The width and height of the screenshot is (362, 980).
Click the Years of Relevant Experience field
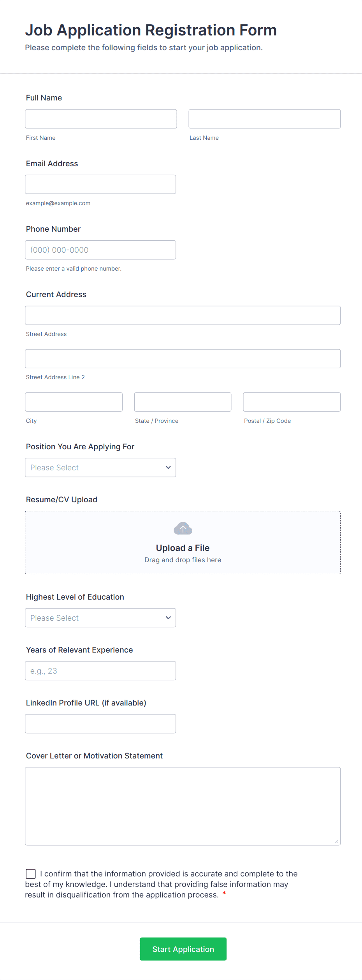tap(100, 671)
